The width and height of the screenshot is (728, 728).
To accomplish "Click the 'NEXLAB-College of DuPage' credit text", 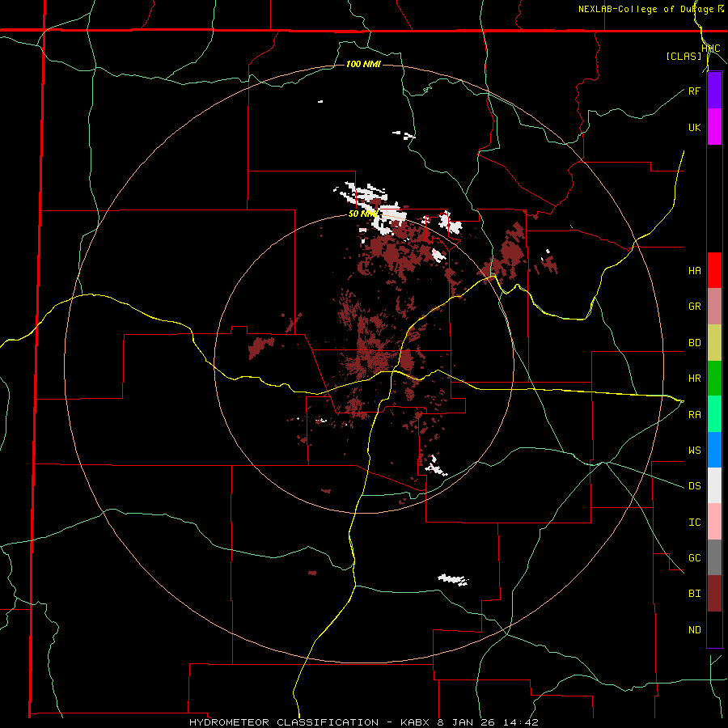I will point(645,9).
